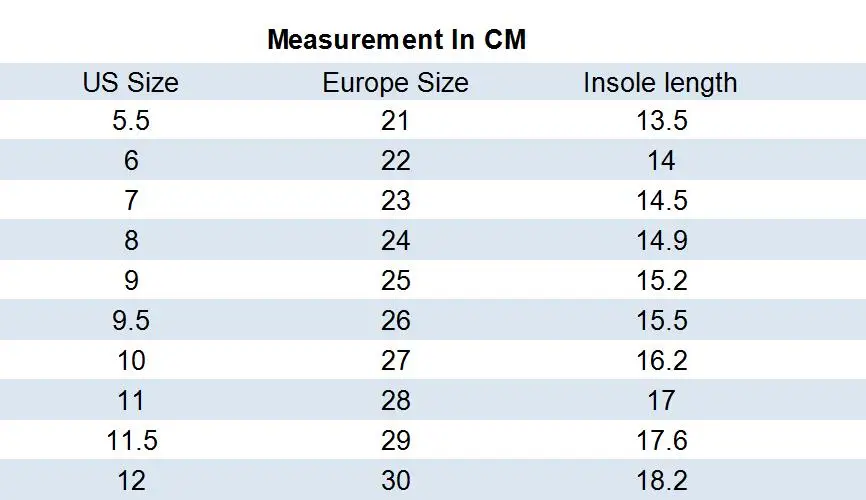This screenshot has width=866, height=500.
Task: Click insole length cell 14.5
Action: click(x=661, y=201)
